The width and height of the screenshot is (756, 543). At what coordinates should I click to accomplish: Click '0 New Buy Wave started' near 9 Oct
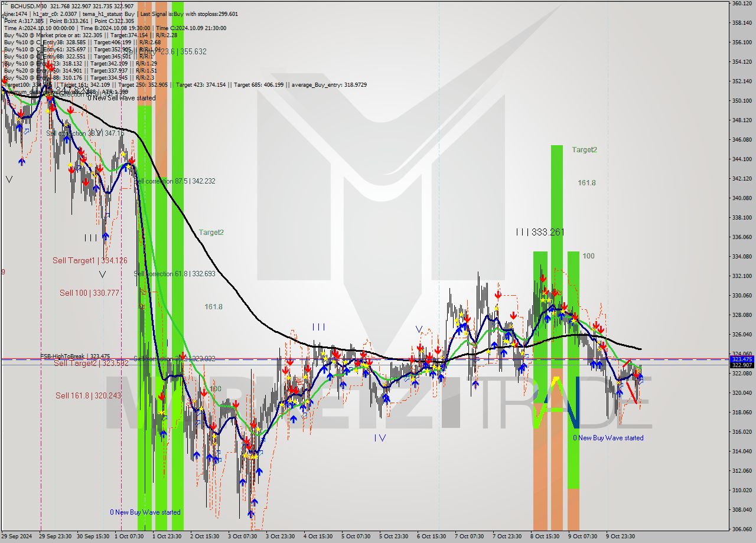(x=608, y=438)
